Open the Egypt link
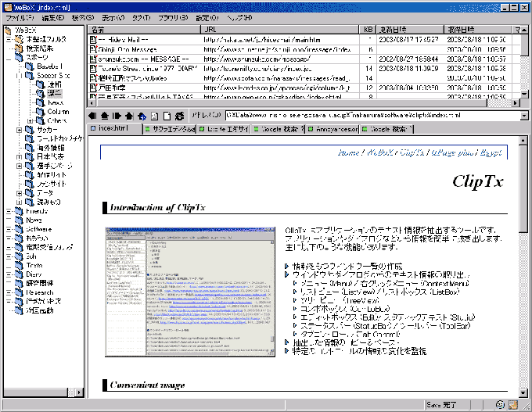The height and width of the screenshot is (412, 532). point(491,152)
